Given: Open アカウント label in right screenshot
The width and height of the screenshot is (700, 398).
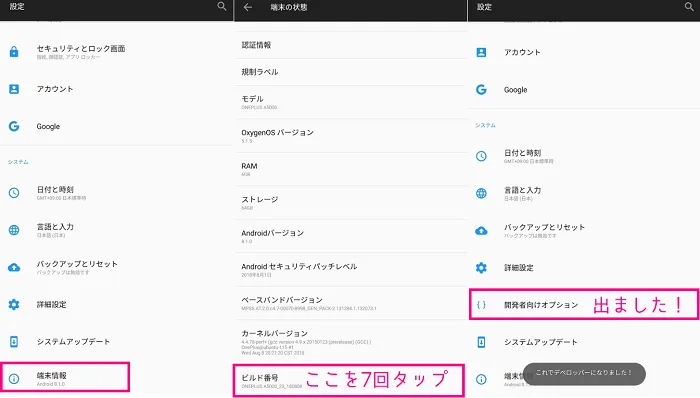Looking at the screenshot, I should [522, 52].
